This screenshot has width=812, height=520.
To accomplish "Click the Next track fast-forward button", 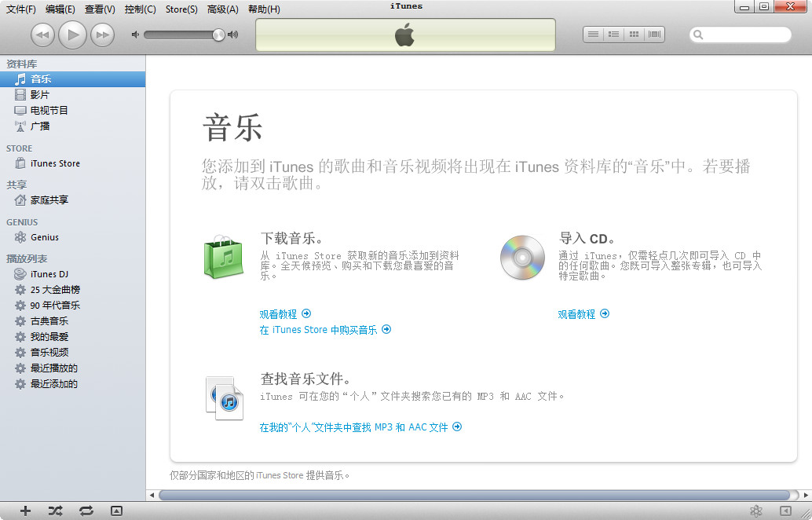I will [x=103, y=35].
